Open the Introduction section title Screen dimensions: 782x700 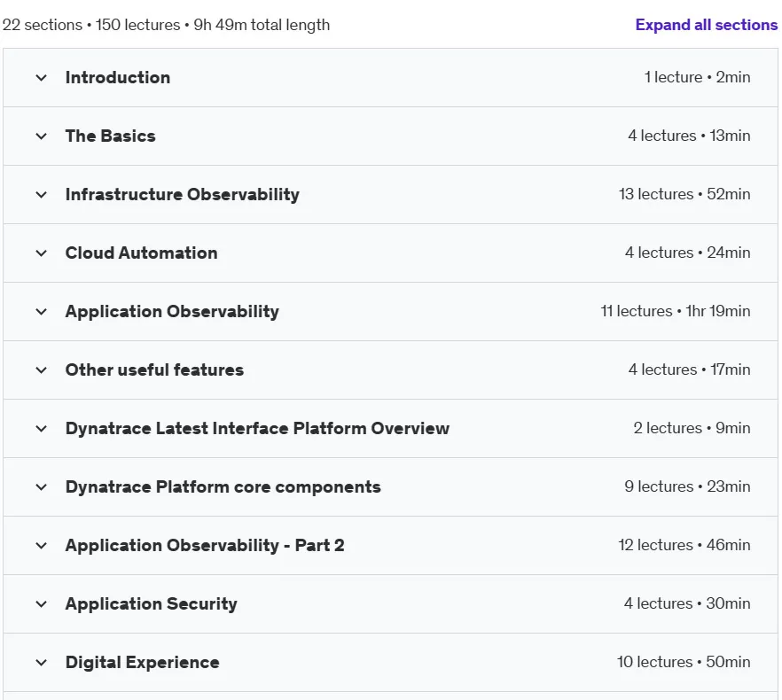(x=118, y=77)
